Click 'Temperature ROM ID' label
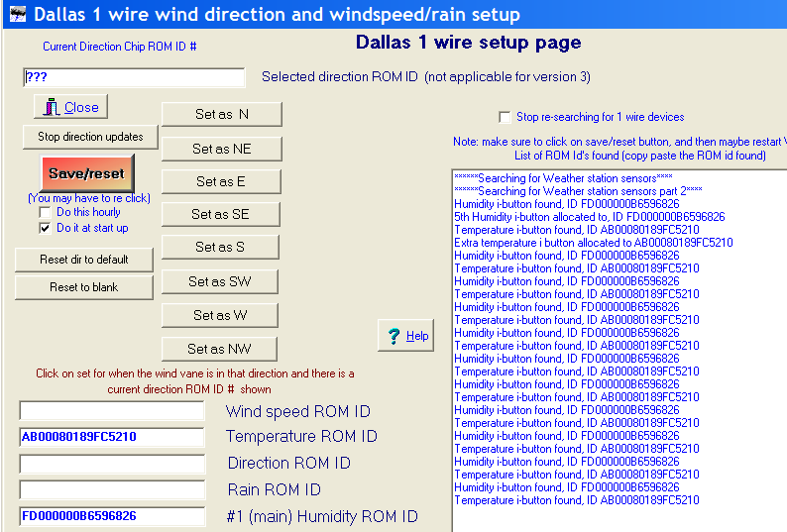Image resolution: width=787 pixels, height=532 pixels. tap(301, 437)
